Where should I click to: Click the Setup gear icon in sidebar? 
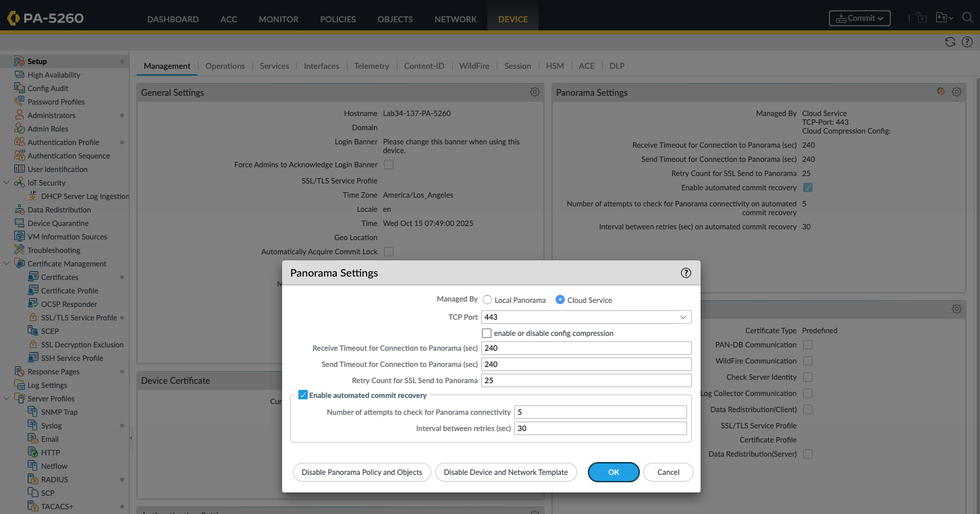pos(20,61)
